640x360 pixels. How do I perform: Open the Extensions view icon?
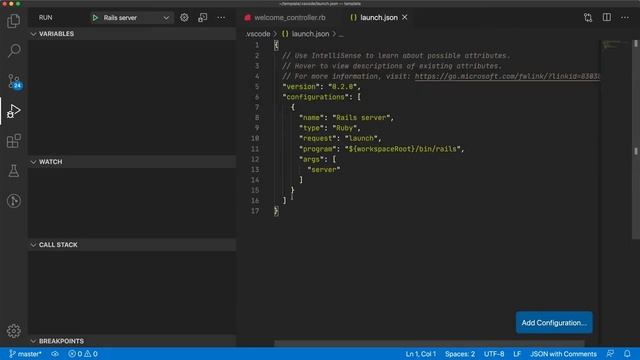13,141
